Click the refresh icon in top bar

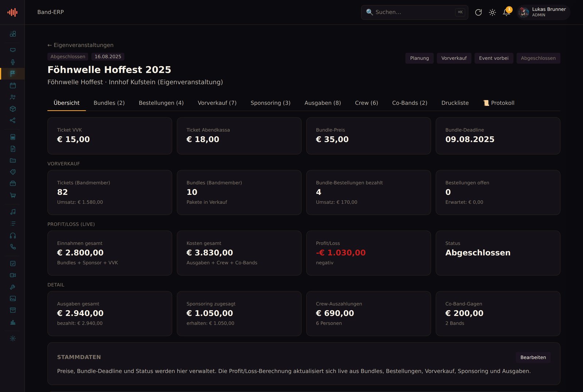pyautogui.click(x=478, y=12)
